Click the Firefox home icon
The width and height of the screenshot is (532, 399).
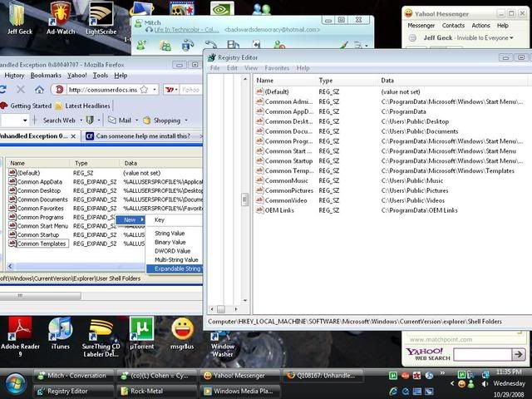39,90
